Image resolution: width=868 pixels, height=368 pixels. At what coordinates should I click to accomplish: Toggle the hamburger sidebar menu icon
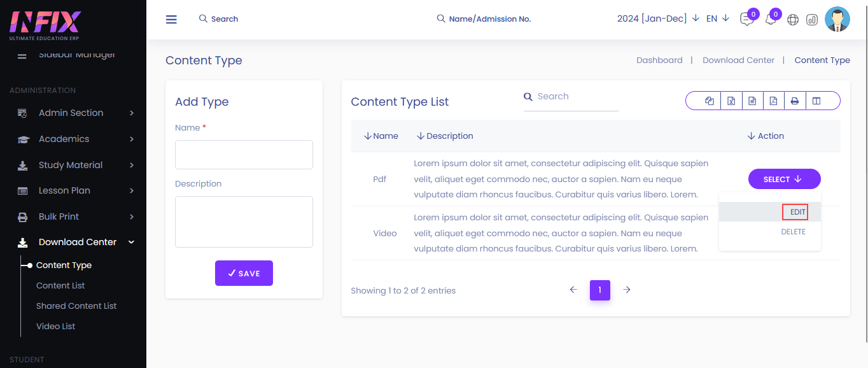[171, 19]
